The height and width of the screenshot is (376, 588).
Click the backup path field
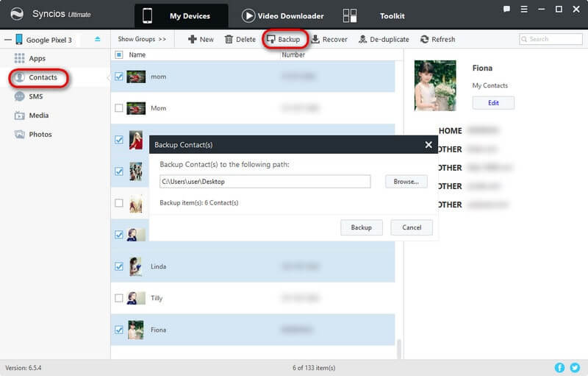pyautogui.click(x=265, y=182)
